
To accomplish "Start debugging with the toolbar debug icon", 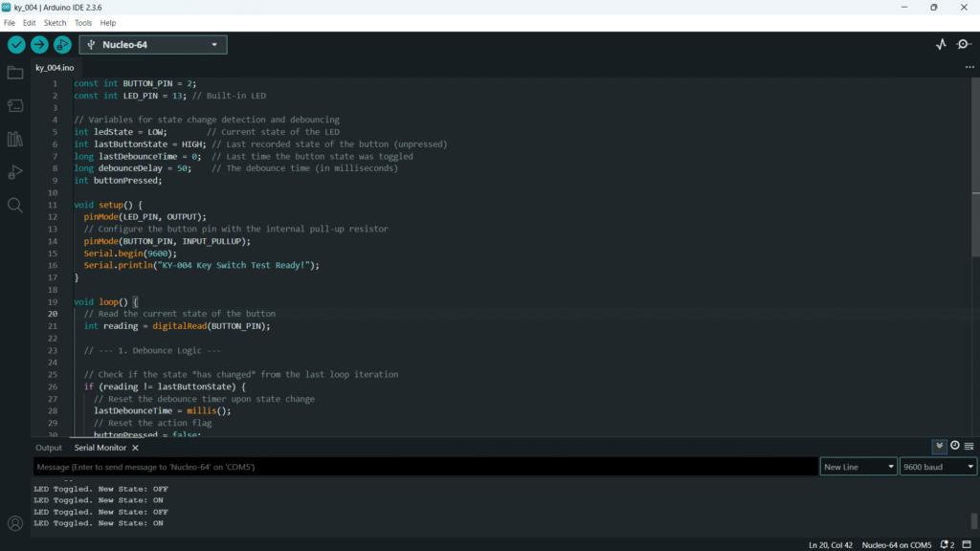I will coord(62,45).
